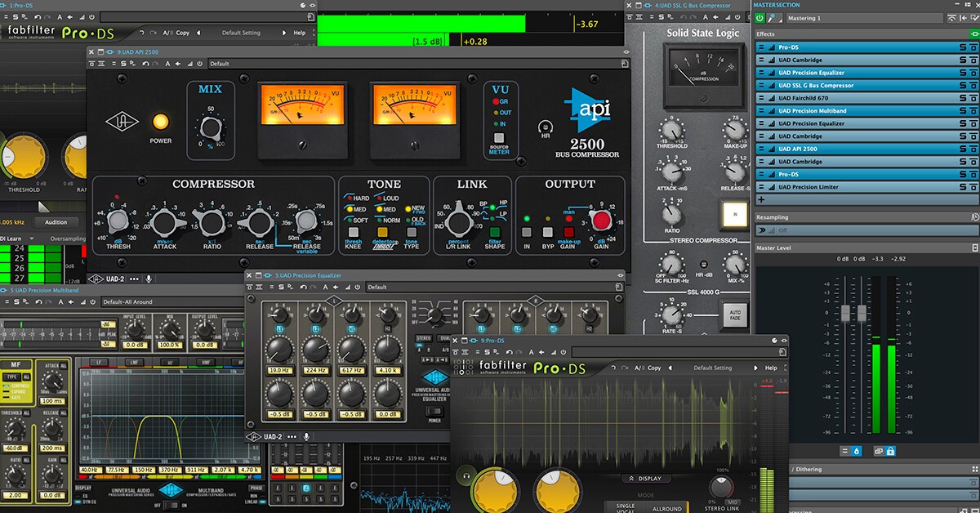The image size is (980, 513).
Task: Click the blue droplet icon under master meters
Action: click(855, 451)
